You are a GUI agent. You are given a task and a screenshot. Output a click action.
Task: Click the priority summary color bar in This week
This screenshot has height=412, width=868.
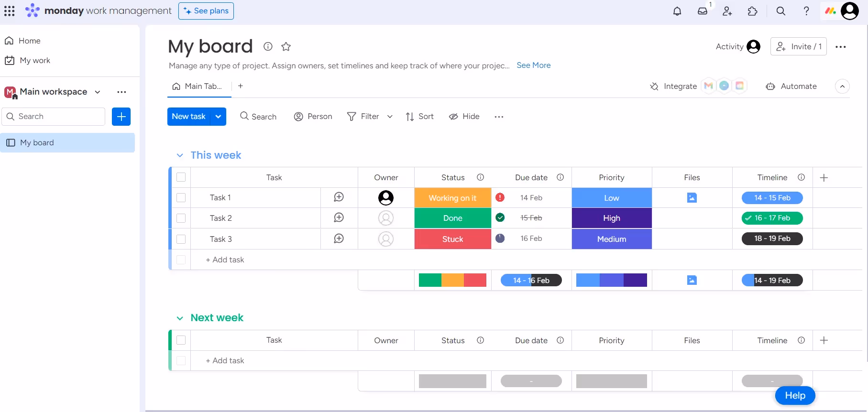612,280
